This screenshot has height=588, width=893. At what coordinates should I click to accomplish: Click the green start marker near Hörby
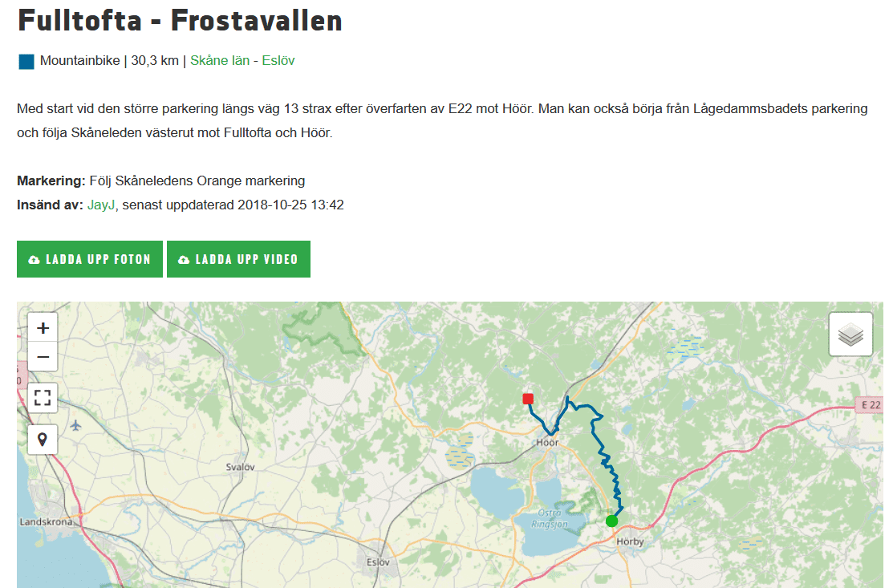(x=611, y=521)
